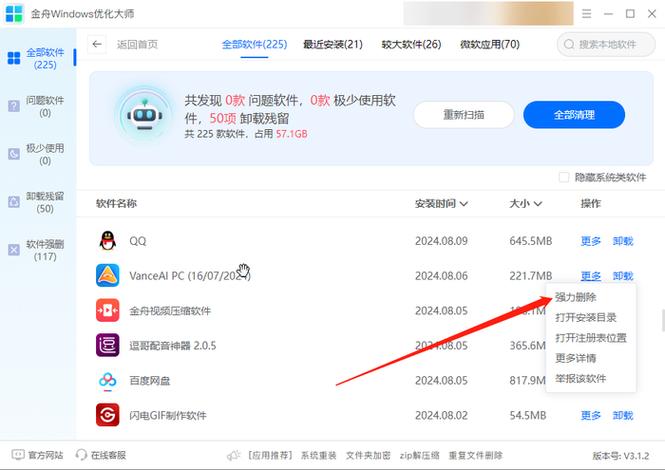Select the 百度网盘 row name

pyautogui.click(x=150, y=380)
